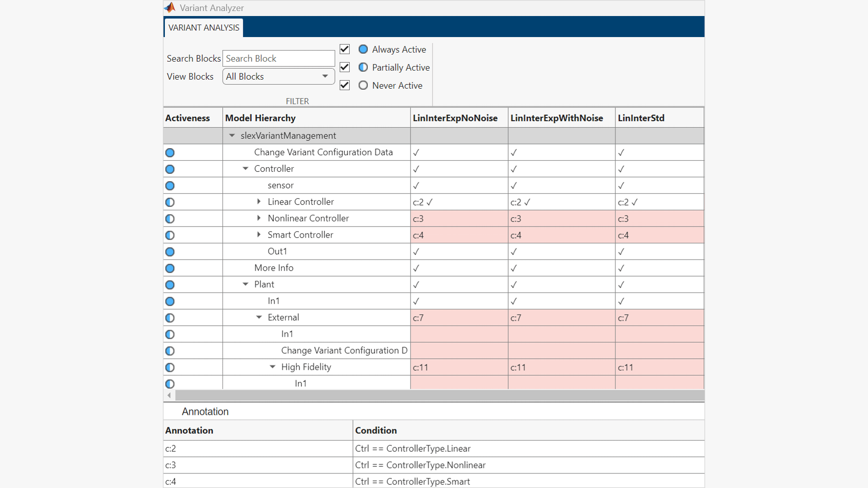Click activeness icon for the External row
Viewport: 868px width, 488px height.
170,318
